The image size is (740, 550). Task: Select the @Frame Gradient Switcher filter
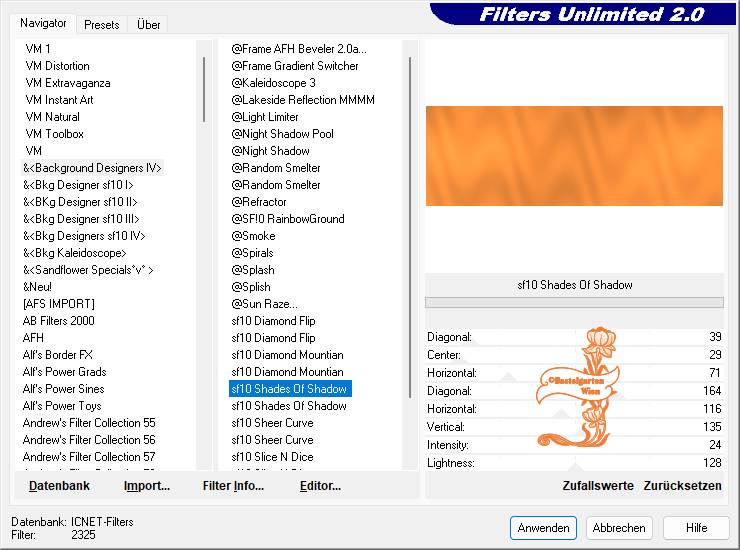(x=294, y=66)
